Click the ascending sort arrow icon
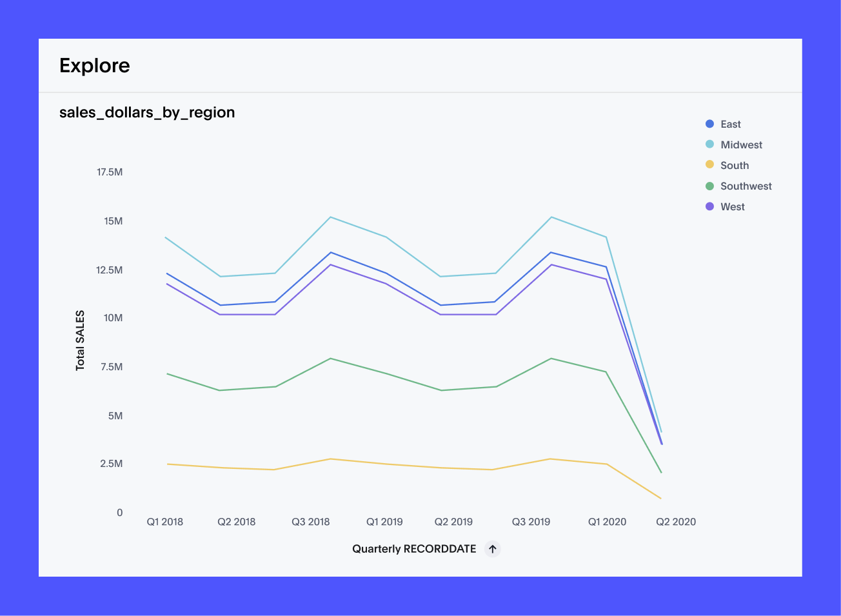841x616 pixels. click(492, 548)
